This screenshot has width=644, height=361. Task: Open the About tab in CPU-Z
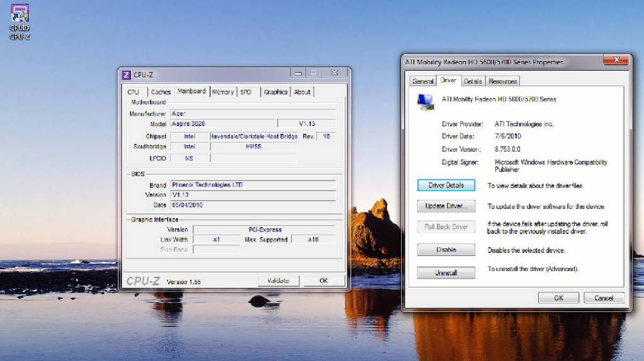(x=302, y=92)
